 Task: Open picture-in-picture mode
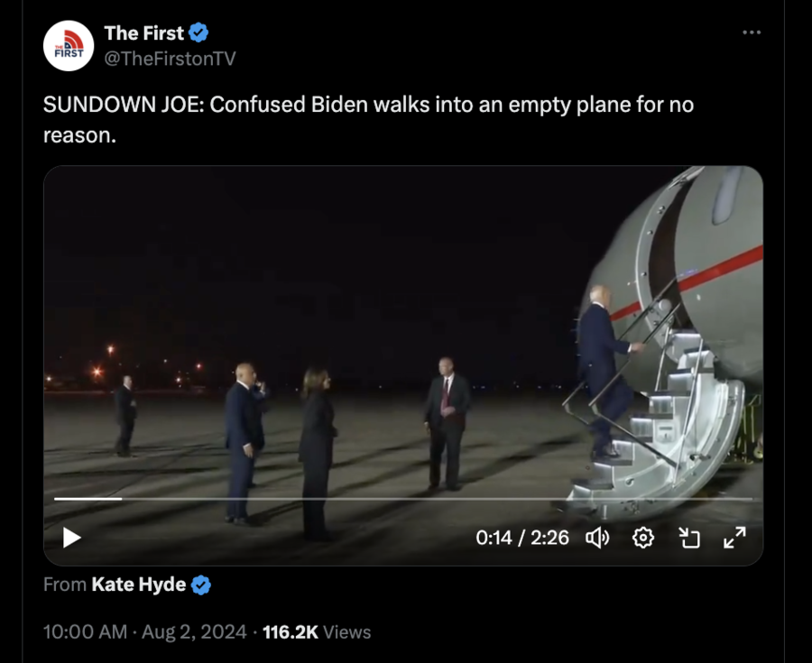[x=689, y=538]
